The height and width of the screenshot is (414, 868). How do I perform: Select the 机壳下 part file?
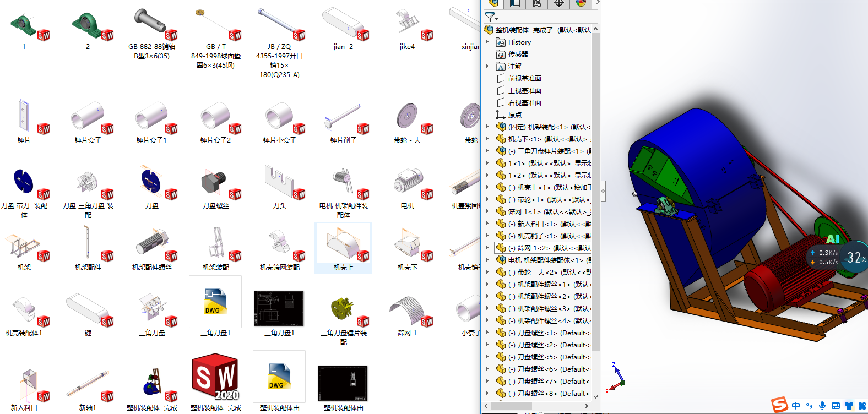click(407, 248)
